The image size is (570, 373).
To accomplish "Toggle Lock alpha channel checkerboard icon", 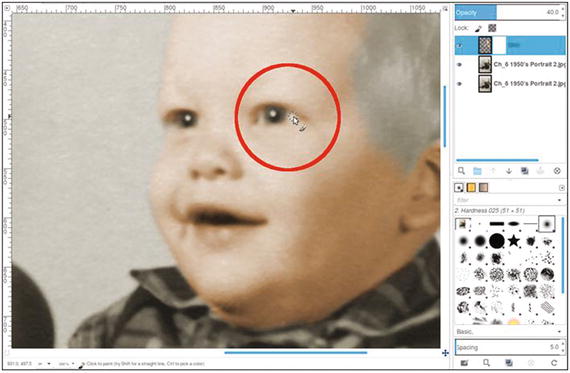I will pos(492,28).
